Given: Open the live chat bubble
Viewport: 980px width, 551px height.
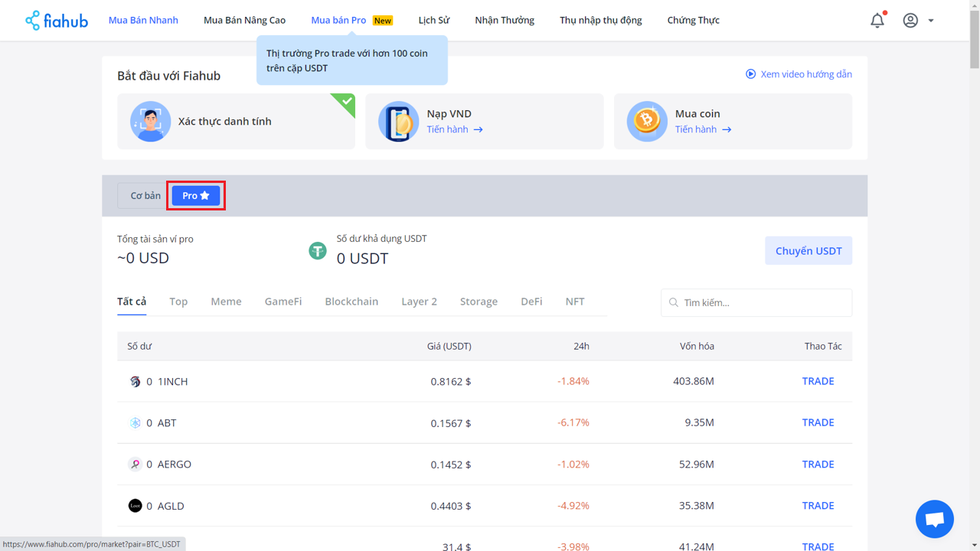Looking at the screenshot, I should pos(935,520).
